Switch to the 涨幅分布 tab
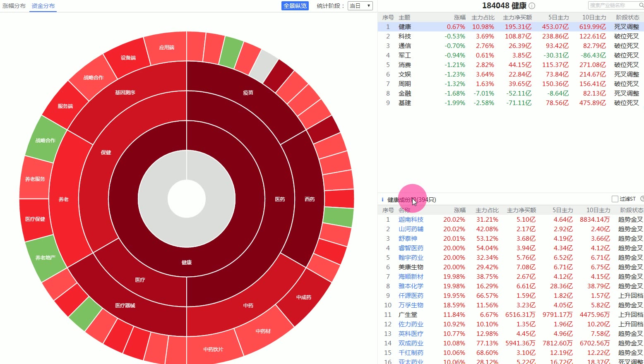The width and height of the screenshot is (644, 364). point(14,6)
